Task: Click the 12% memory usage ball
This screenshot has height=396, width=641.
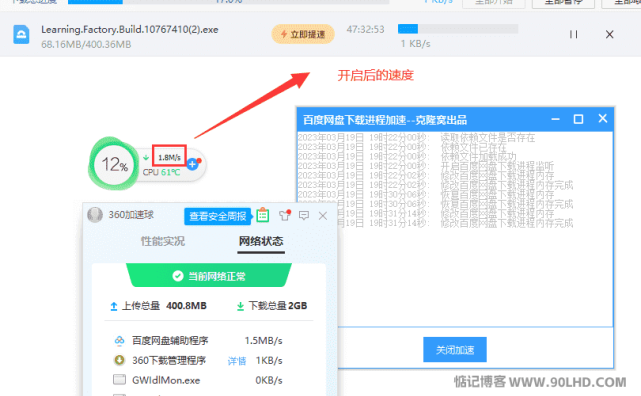Action: coord(114,164)
